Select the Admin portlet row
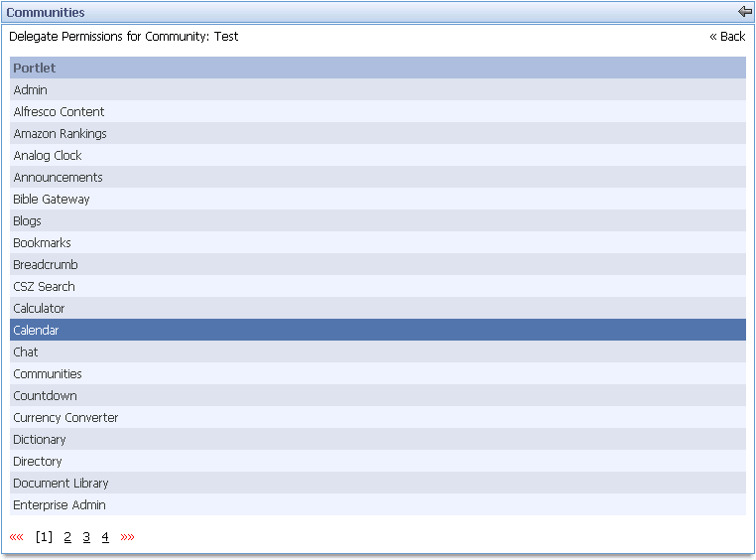756x560 pixels. tap(31, 90)
